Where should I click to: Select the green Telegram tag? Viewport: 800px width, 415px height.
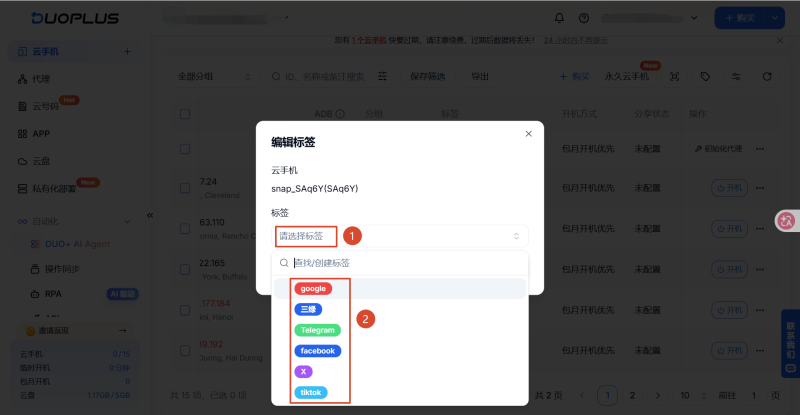(317, 330)
